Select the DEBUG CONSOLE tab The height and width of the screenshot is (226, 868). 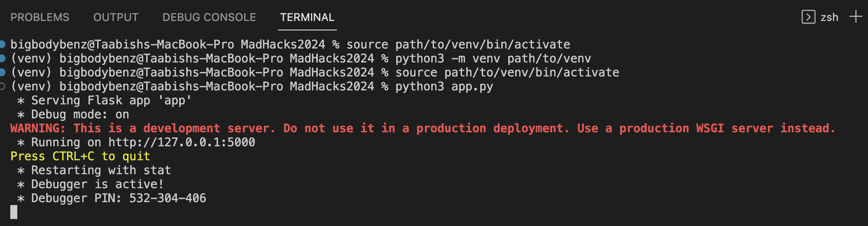coord(209,17)
